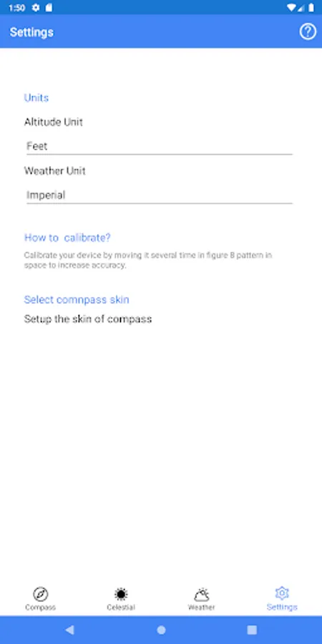Tap the Altitude Unit label
The width and height of the screenshot is (322, 644).
pyautogui.click(x=54, y=122)
